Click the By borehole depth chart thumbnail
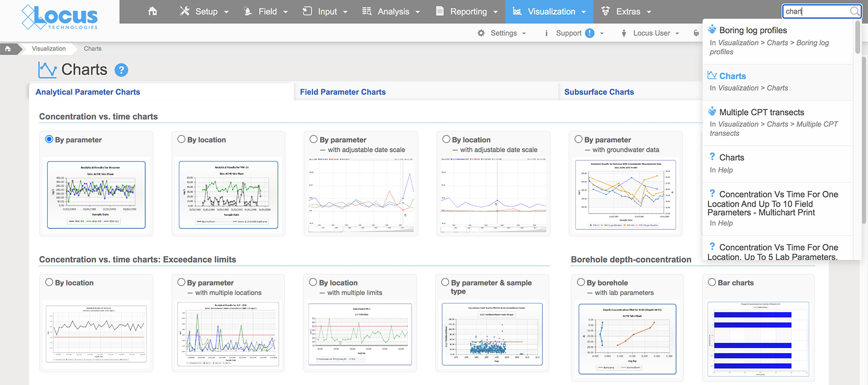868x385 pixels. [628, 339]
